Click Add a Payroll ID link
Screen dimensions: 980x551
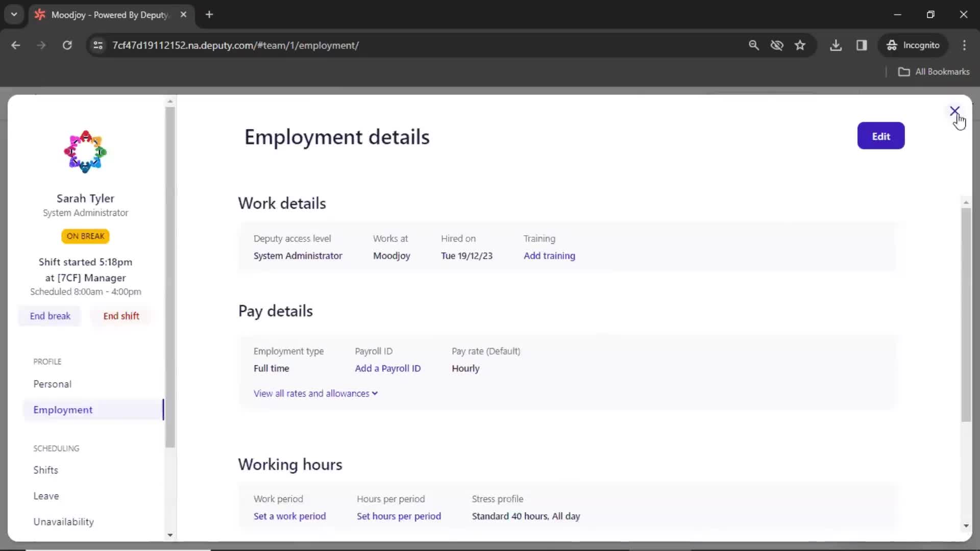click(387, 368)
